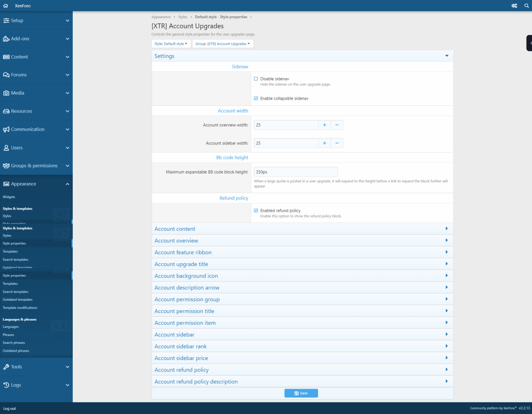
Task: Open the admin cogs icon in header
Action: click(x=514, y=6)
